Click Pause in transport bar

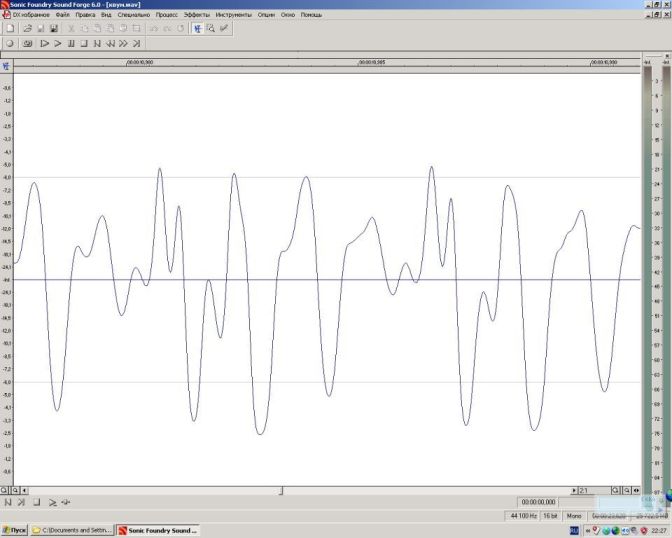tap(71, 43)
